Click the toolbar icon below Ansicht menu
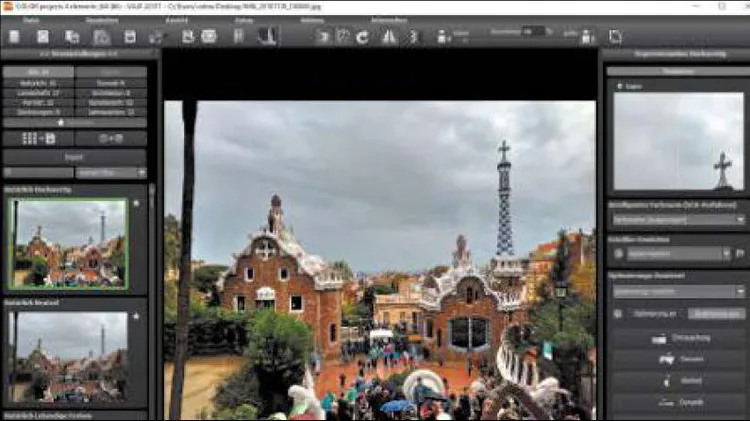The image size is (750, 421). (188, 36)
